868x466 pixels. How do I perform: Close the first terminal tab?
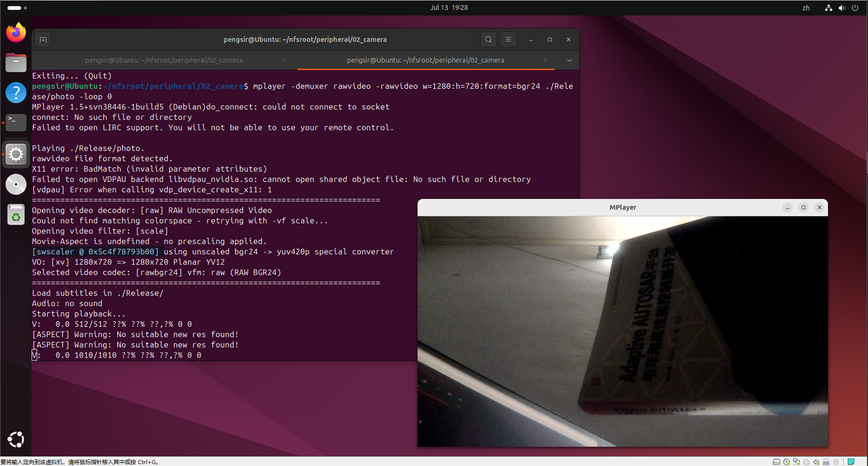pyautogui.click(x=284, y=60)
